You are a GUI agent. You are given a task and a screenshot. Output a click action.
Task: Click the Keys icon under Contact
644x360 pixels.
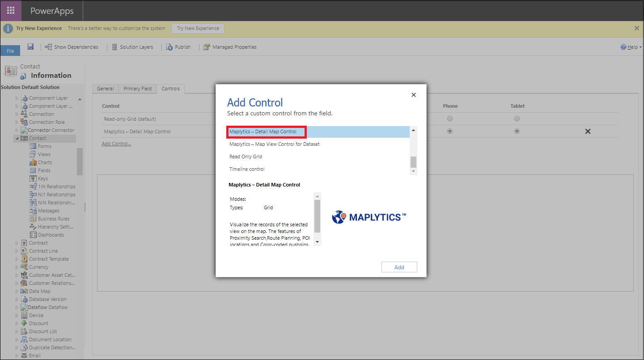tap(33, 178)
